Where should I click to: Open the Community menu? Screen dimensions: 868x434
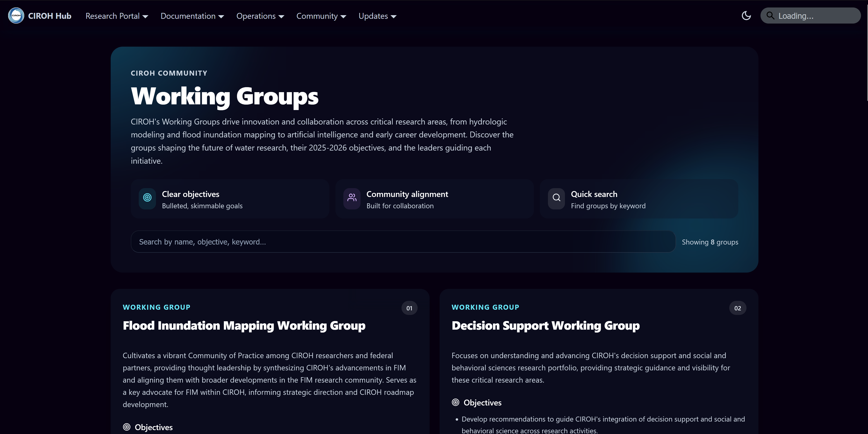321,16
